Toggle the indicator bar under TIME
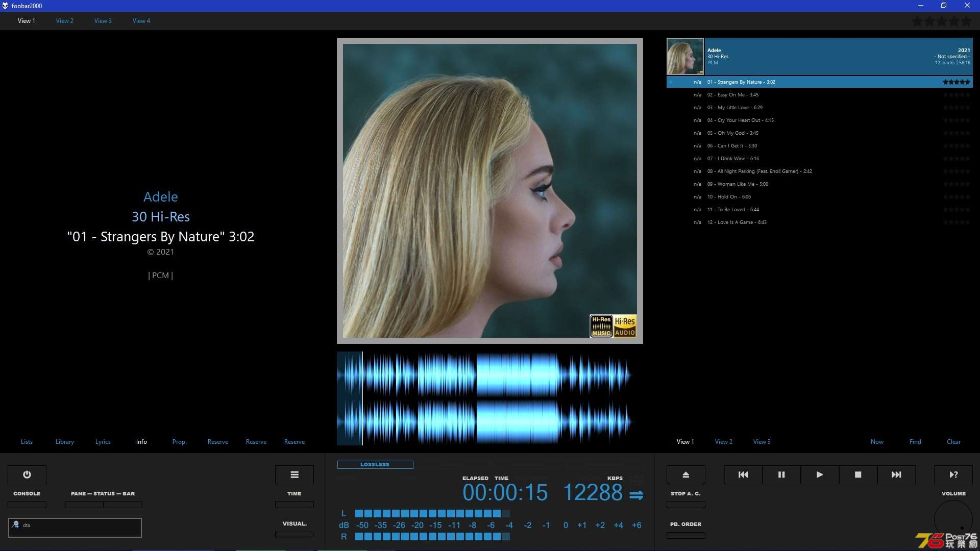This screenshot has width=980, height=551. pyautogui.click(x=295, y=505)
